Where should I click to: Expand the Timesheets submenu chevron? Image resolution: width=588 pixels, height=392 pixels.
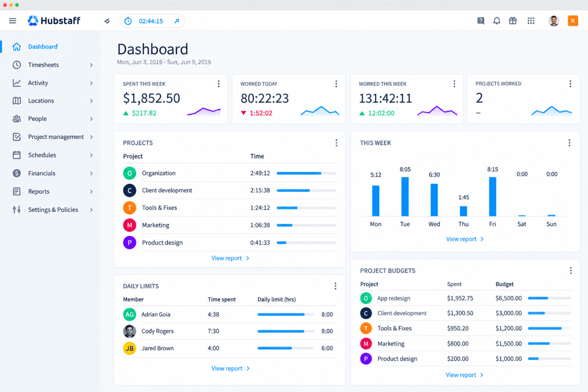click(x=91, y=65)
